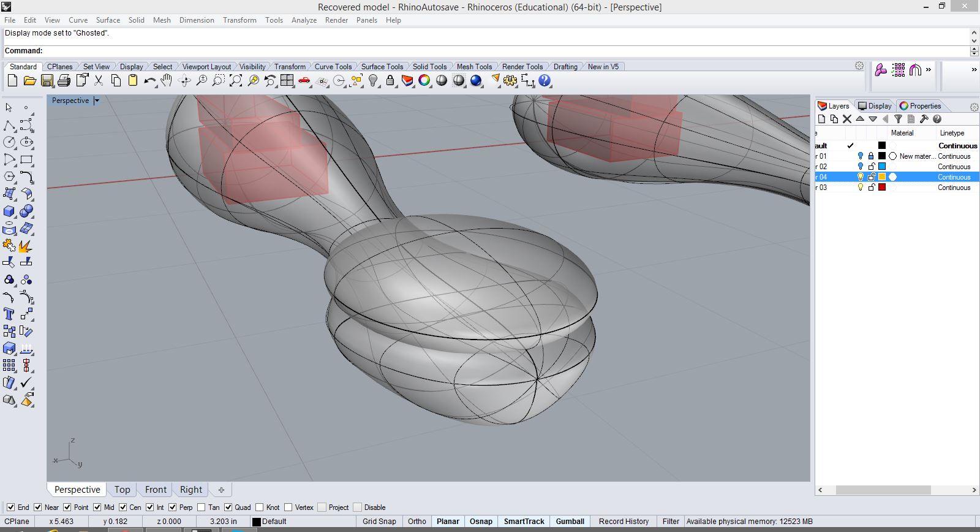
Task: Open the Surface menu
Action: [108, 20]
